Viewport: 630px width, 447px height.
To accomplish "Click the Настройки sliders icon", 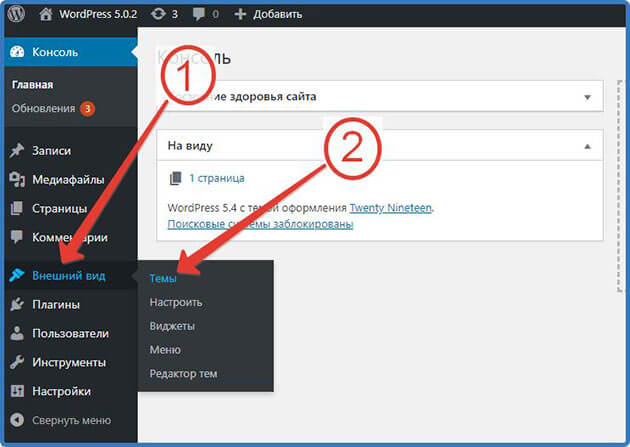I will click(x=17, y=391).
